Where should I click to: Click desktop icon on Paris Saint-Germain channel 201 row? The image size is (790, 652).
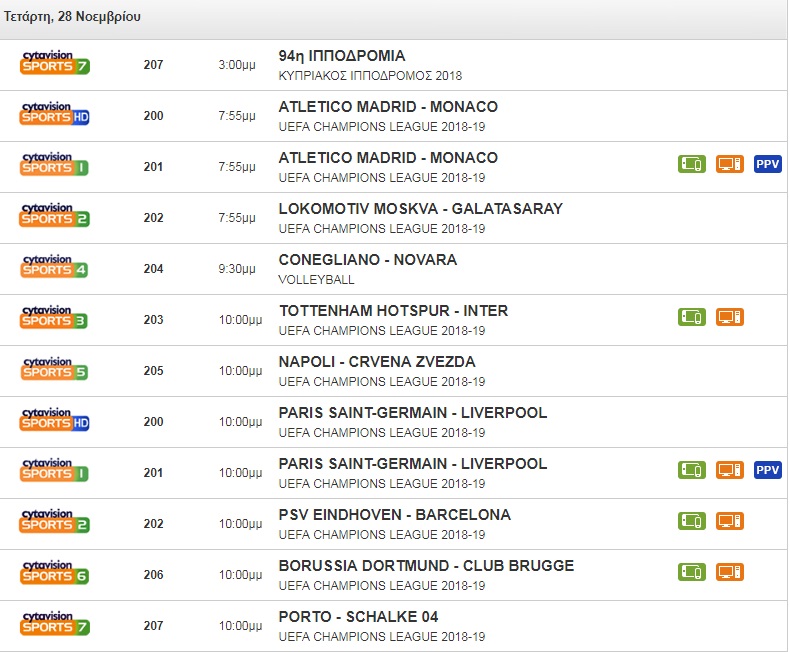pos(730,471)
